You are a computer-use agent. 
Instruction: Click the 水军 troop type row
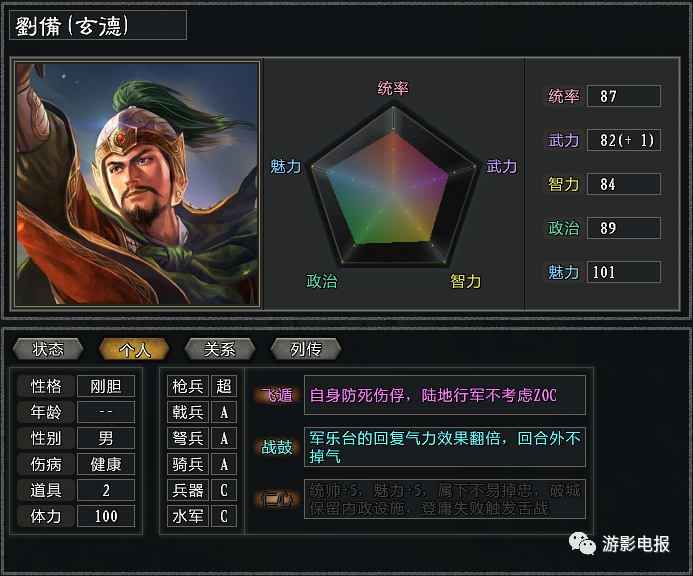click(202, 516)
